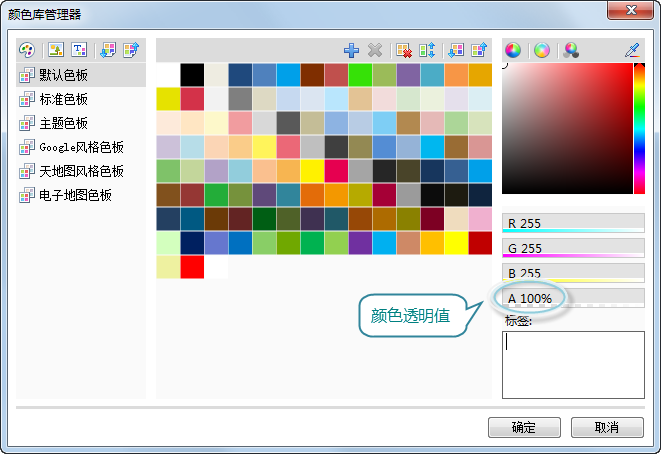Cancel with the 取消 button
The width and height of the screenshot is (661, 454).
(x=607, y=427)
